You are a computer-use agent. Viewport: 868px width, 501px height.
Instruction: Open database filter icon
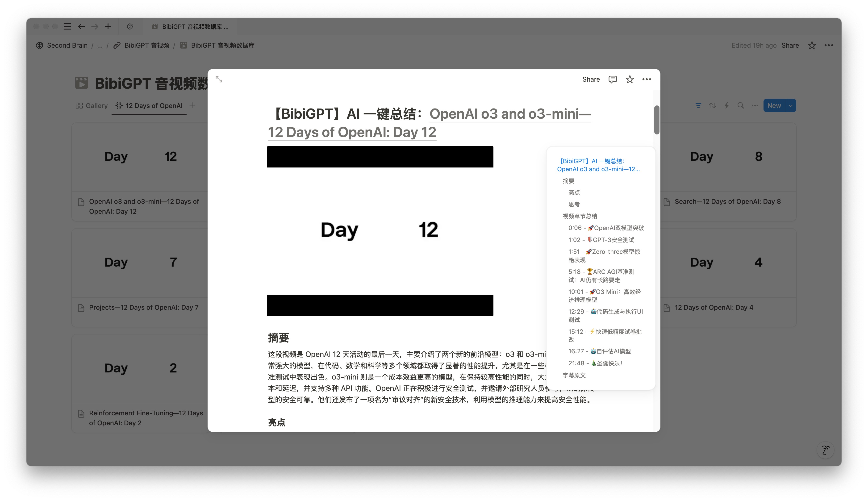coord(698,106)
